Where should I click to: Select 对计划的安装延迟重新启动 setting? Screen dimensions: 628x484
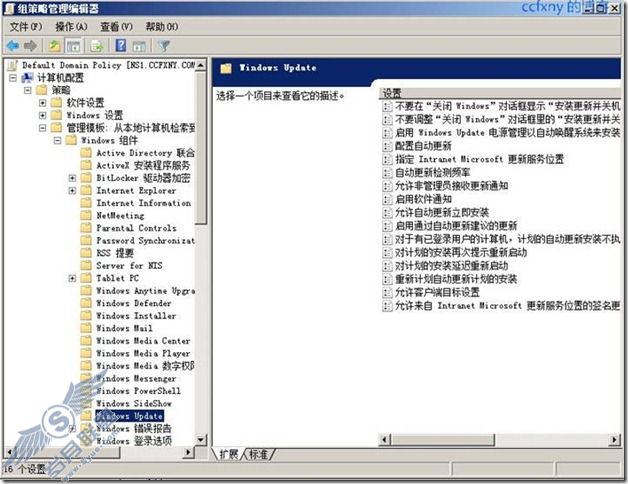coord(451,266)
